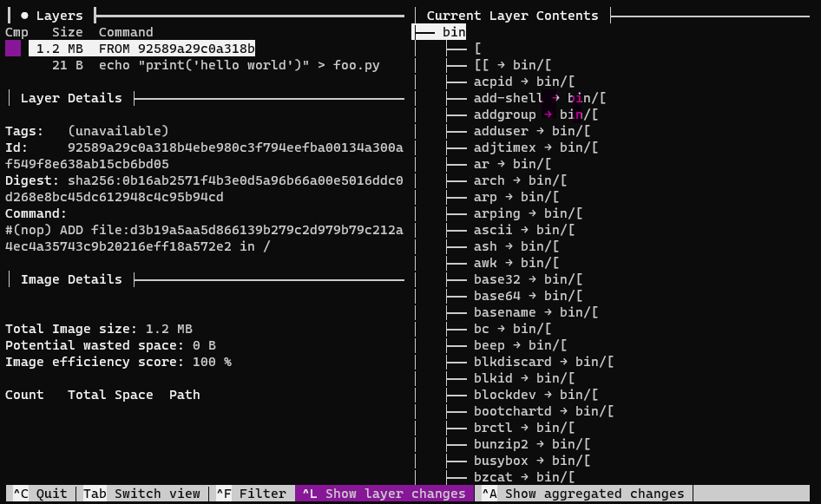Activate Show aggregated changes shortcut
The height and width of the screenshot is (504, 821).
pyautogui.click(x=583, y=493)
